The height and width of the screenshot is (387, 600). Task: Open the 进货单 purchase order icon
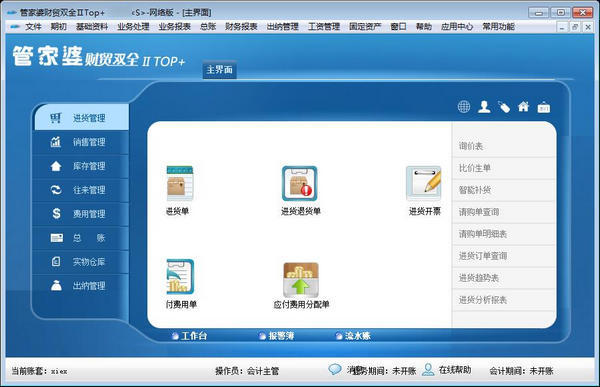point(180,183)
